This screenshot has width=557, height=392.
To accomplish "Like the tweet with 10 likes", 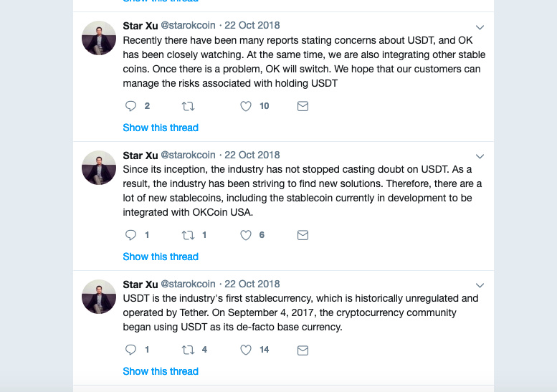I will pos(246,106).
